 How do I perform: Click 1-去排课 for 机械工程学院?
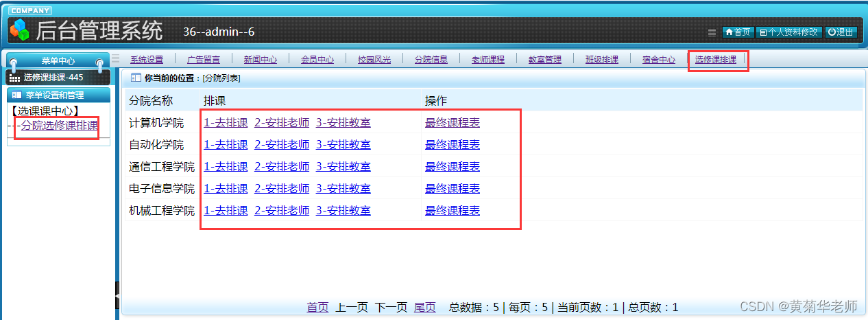click(x=226, y=211)
